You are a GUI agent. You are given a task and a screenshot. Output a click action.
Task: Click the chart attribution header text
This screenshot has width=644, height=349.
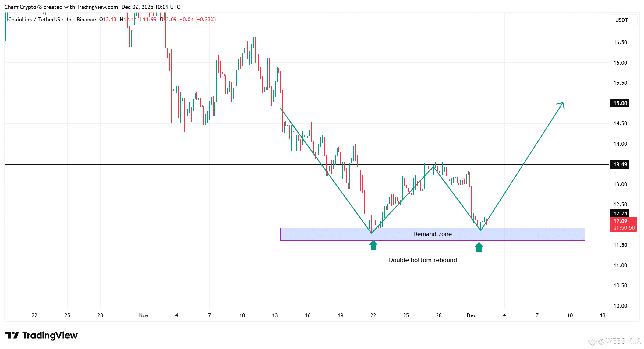click(92, 7)
